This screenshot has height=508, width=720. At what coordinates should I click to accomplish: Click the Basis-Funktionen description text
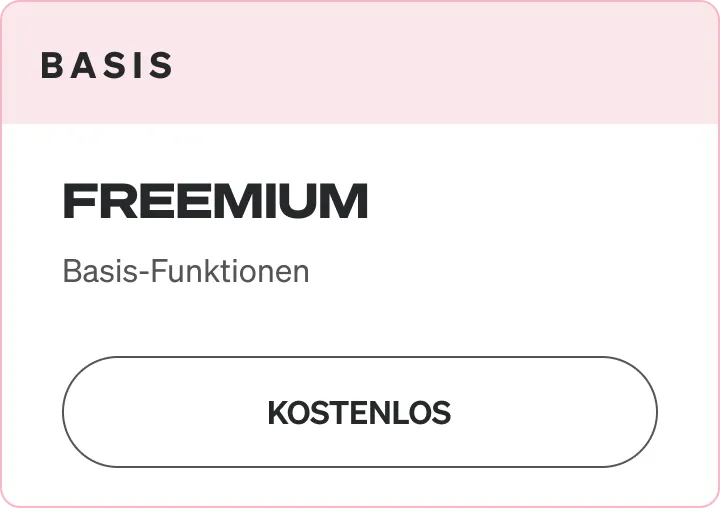(x=186, y=271)
